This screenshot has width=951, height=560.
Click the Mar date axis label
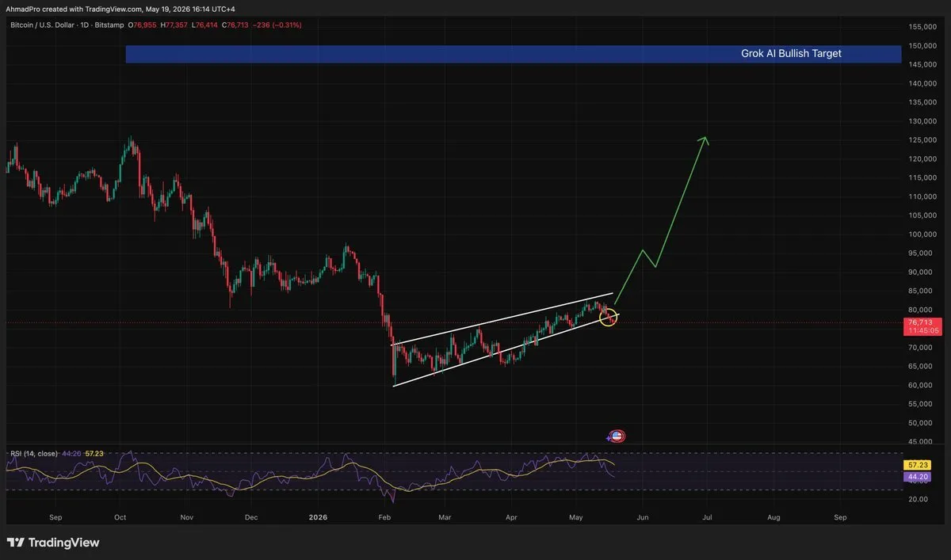(x=444, y=517)
